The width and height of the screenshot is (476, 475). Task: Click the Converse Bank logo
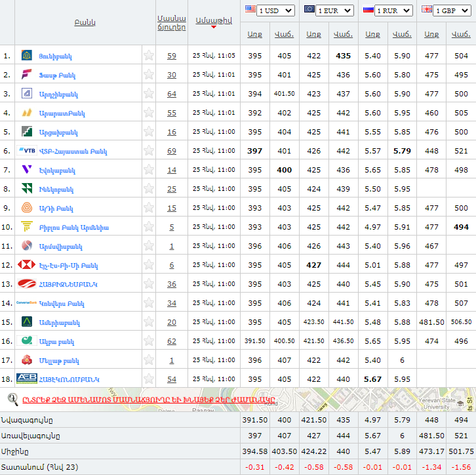pos(27,303)
